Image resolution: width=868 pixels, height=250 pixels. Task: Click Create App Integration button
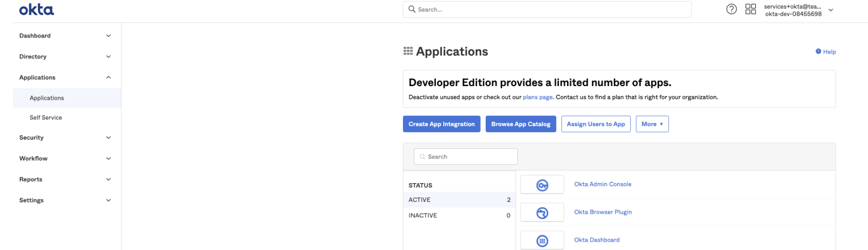[441, 124]
